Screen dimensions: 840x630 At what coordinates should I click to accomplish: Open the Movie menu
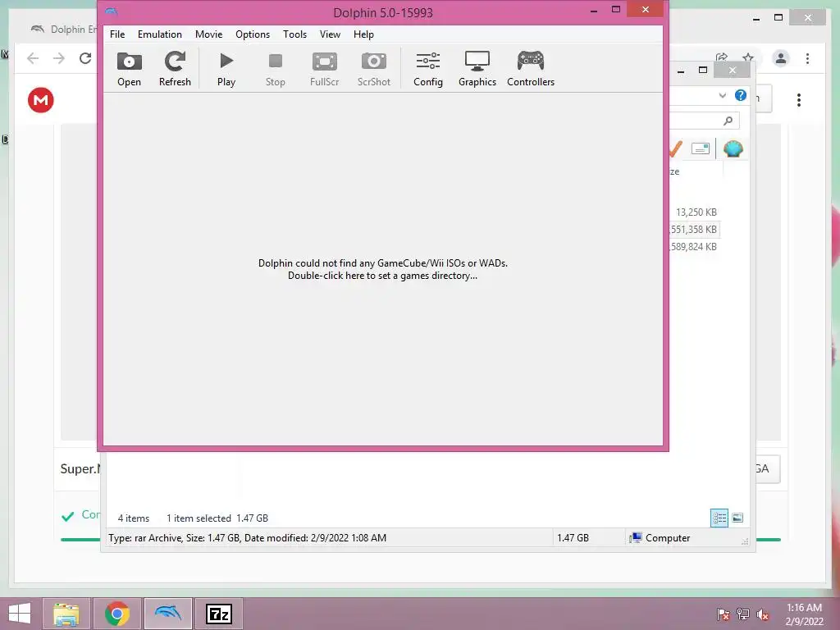click(208, 34)
